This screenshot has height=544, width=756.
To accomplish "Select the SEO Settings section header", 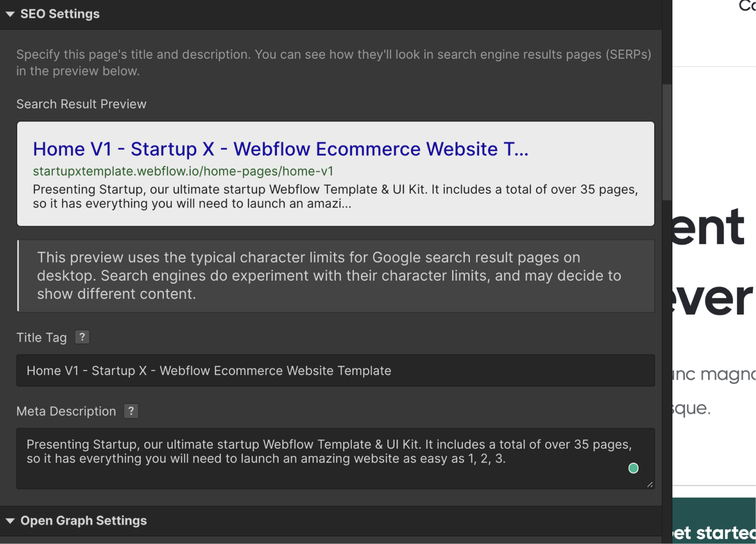I will [x=59, y=14].
